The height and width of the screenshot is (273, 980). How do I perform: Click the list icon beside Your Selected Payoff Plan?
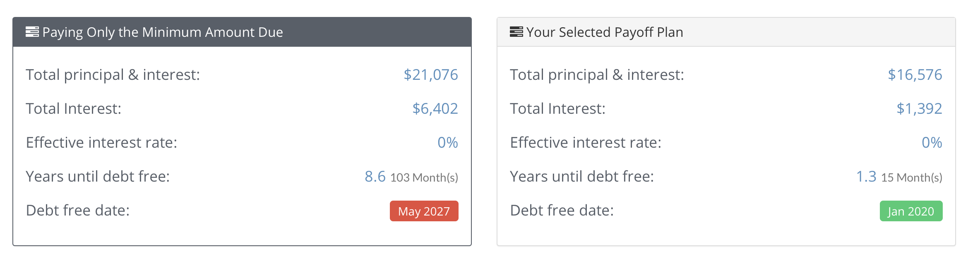point(516,32)
